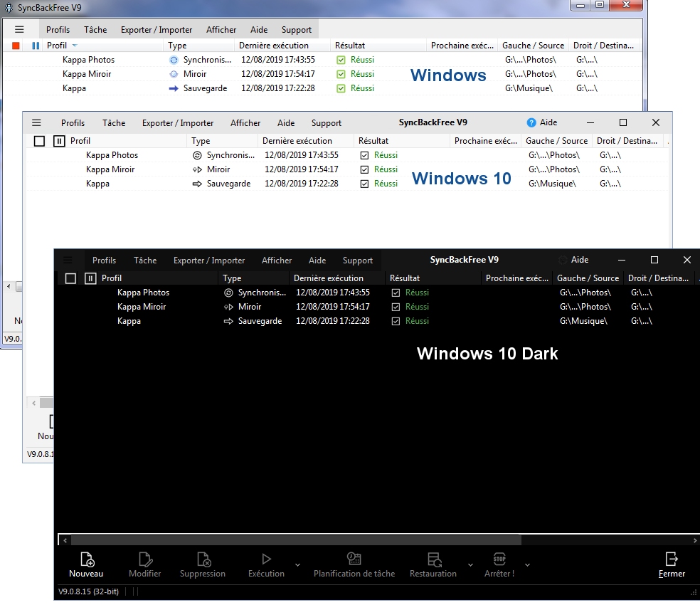Screen dimensions: 700x605
Task: Toggle select-all checkbox in dark window header
Action: (70, 278)
